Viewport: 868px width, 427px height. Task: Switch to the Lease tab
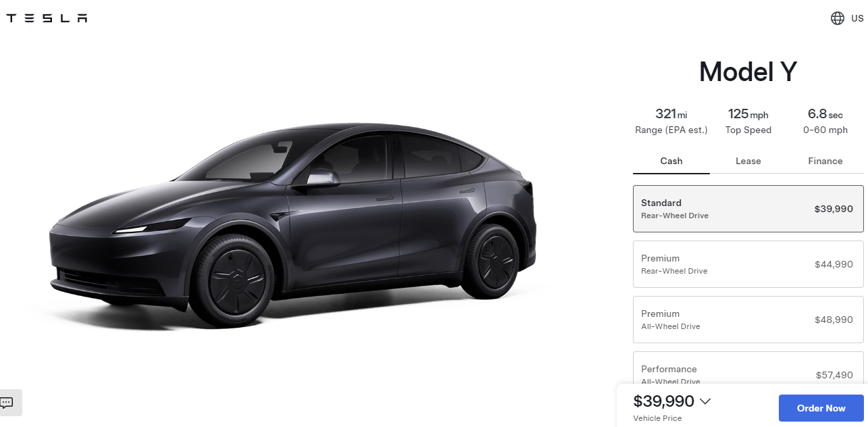[748, 161]
